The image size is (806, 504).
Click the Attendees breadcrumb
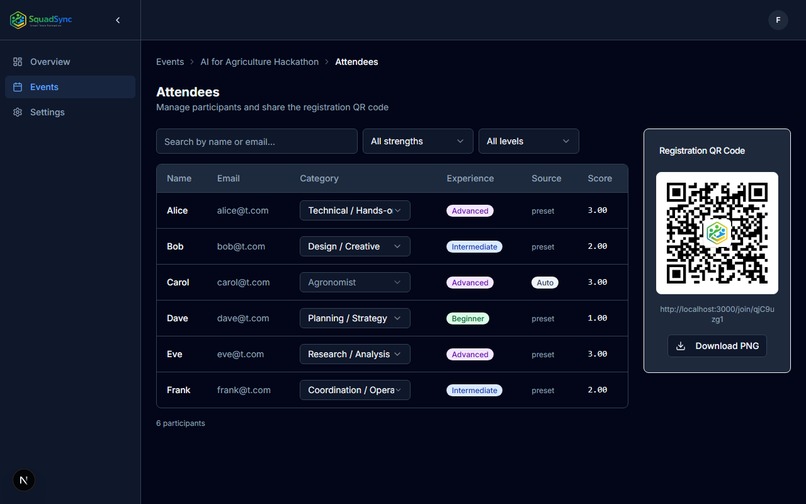[356, 62]
